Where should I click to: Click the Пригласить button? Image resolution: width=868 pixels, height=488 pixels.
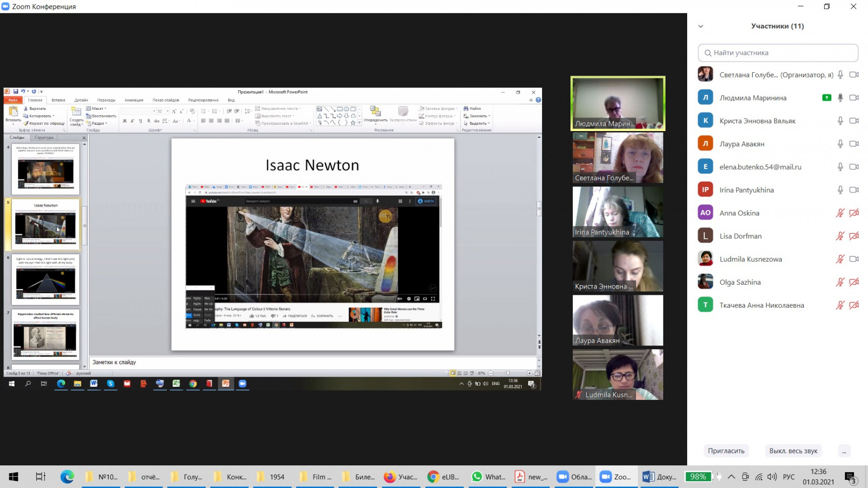click(x=726, y=451)
